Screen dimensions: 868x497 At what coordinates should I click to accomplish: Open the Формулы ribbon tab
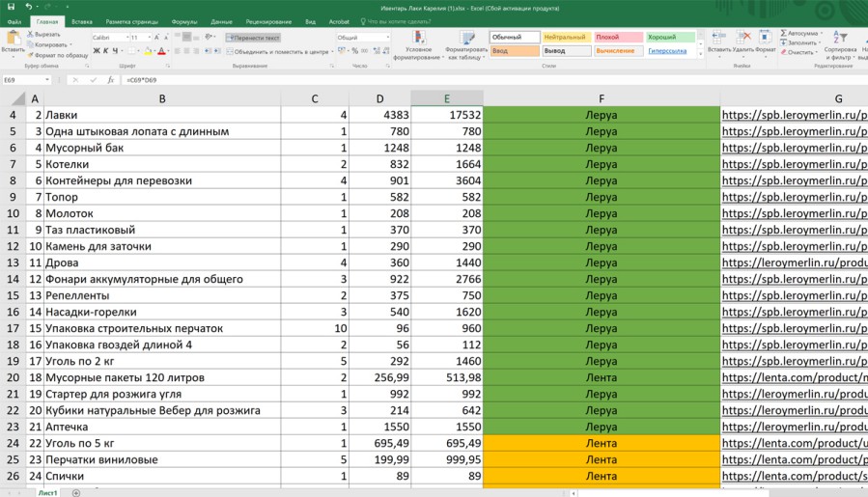(x=183, y=20)
